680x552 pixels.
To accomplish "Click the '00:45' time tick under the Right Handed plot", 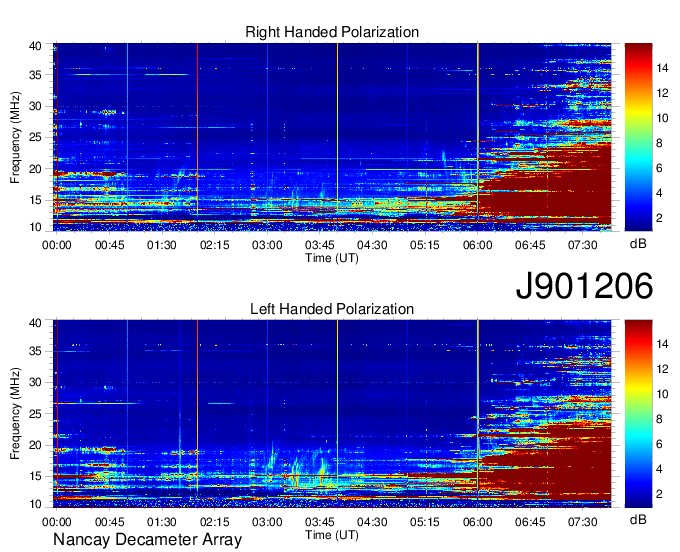I will 110,245.
